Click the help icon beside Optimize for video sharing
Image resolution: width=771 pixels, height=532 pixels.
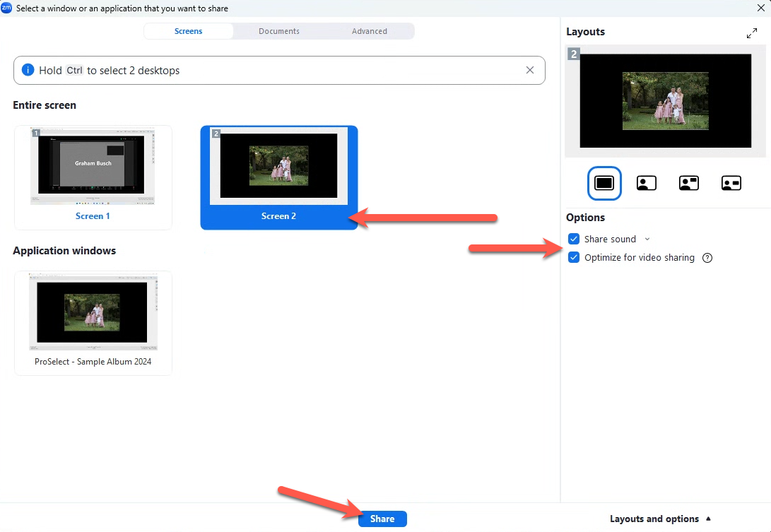pyautogui.click(x=707, y=258)
